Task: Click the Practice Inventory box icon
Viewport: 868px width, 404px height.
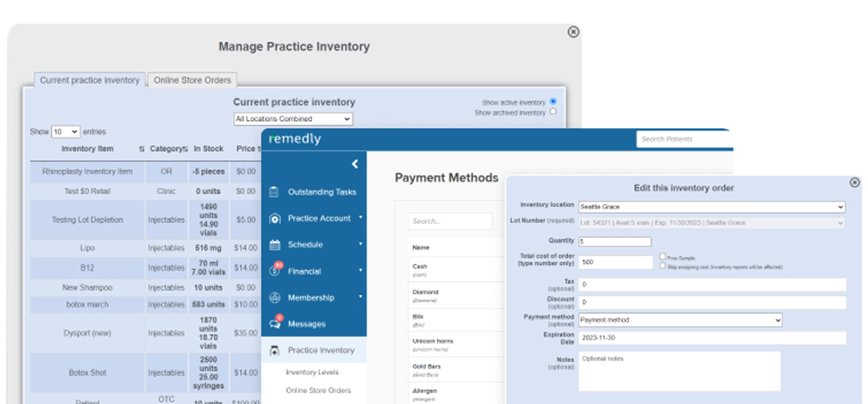Action: tap(275, 351)
